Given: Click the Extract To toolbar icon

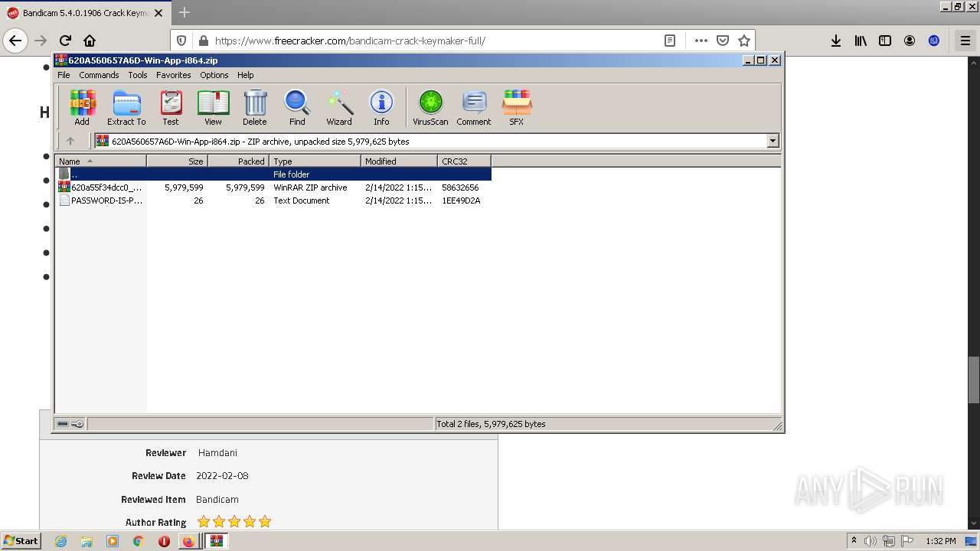Looking at the screenshot, I should pos(126,107).
